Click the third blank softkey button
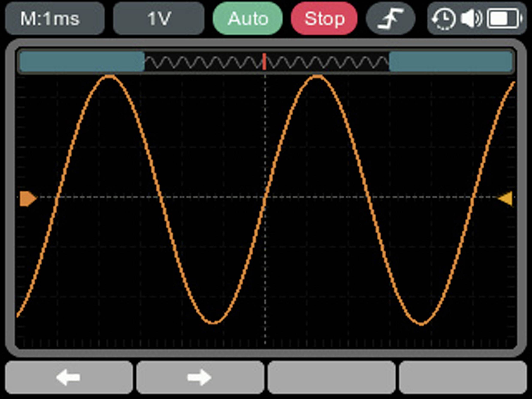Screen dimensions: 532x399 click(331, 377)
